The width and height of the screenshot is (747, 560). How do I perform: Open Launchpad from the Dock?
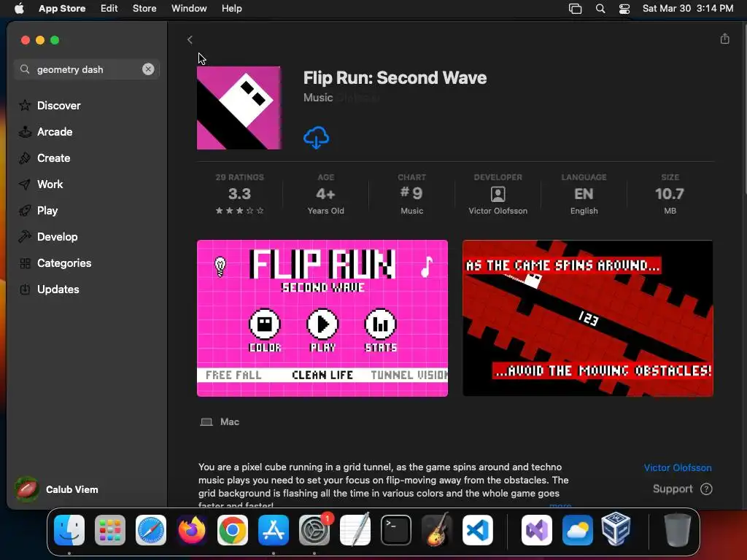pyautogui.click(x=110, y=530)
